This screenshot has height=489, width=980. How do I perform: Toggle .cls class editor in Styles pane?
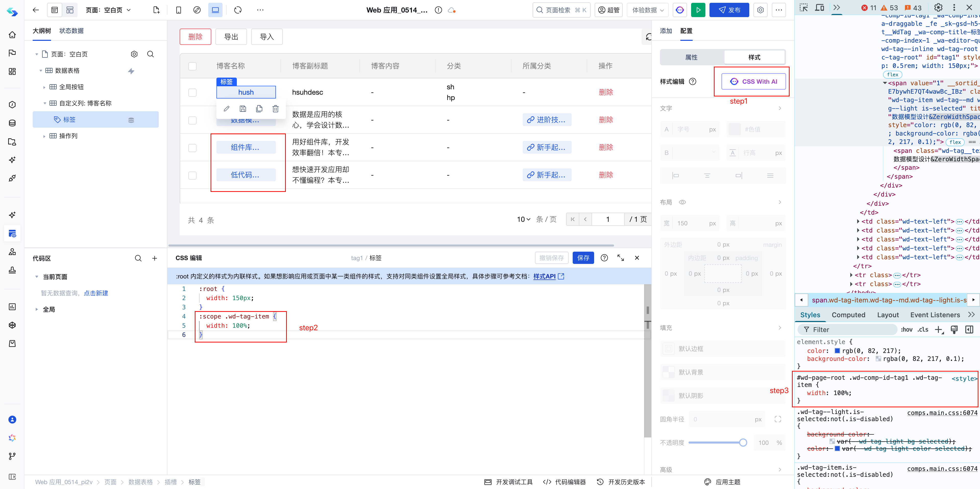click(923, 329)
